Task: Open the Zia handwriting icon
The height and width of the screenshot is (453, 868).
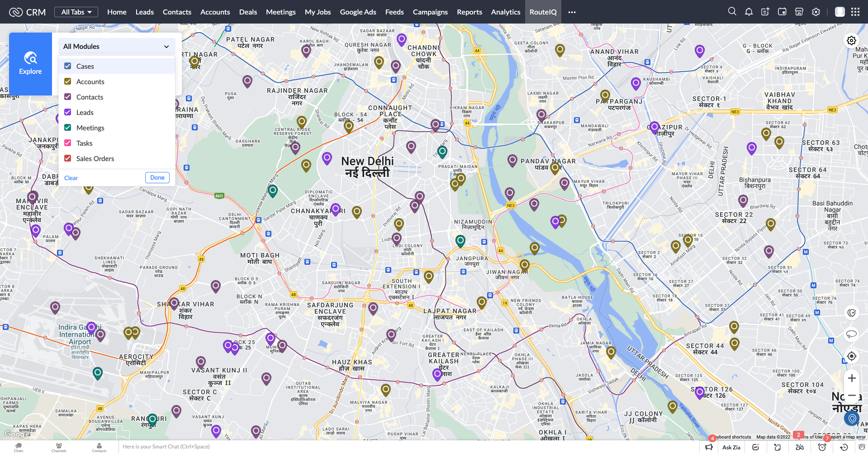Action: [x=800, y=447]
